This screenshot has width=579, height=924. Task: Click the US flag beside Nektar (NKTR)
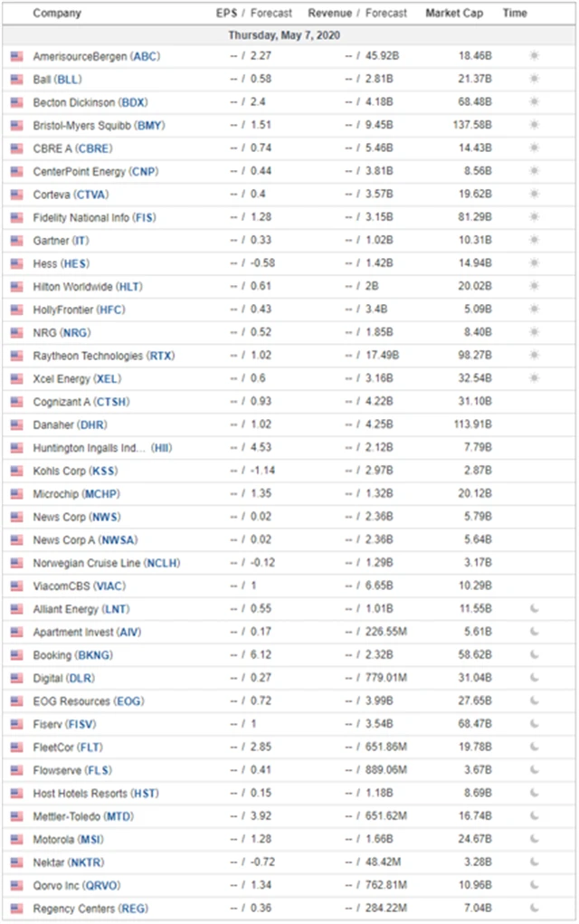pos(16,862)
